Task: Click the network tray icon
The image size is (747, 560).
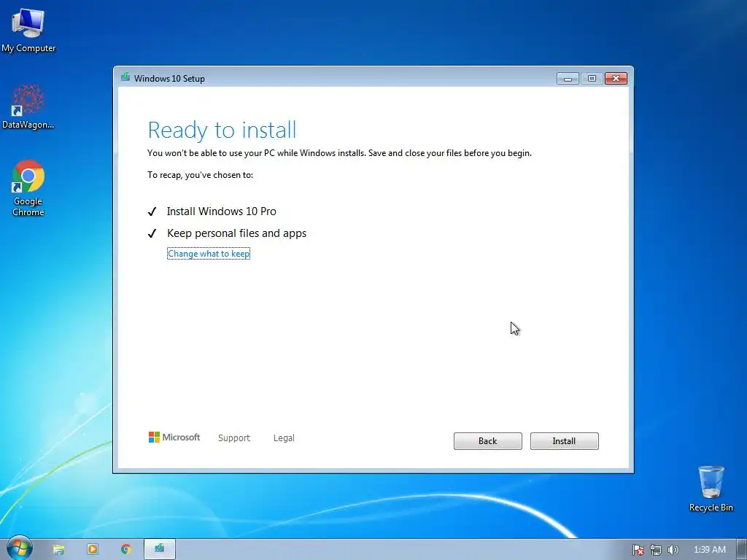Action: [656, 550]
